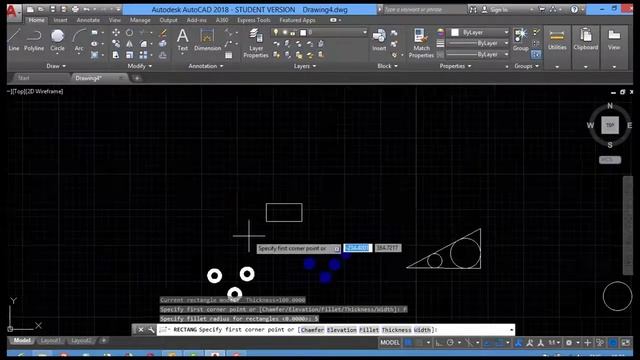The width and height of the screenshot is (640, 360).
Task: Toggle layer freeze sun icon
Action: [284, 32]
